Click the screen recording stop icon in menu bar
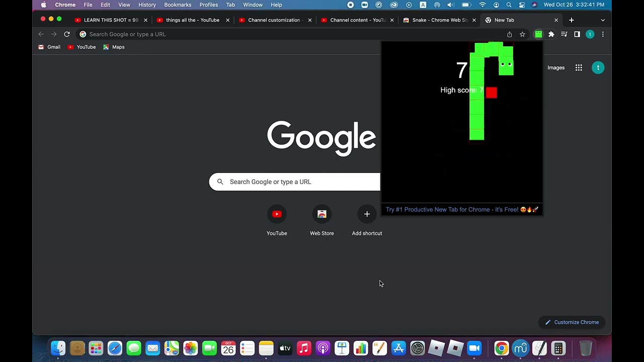This screenshot has height=362, width=644. [351, 5]
